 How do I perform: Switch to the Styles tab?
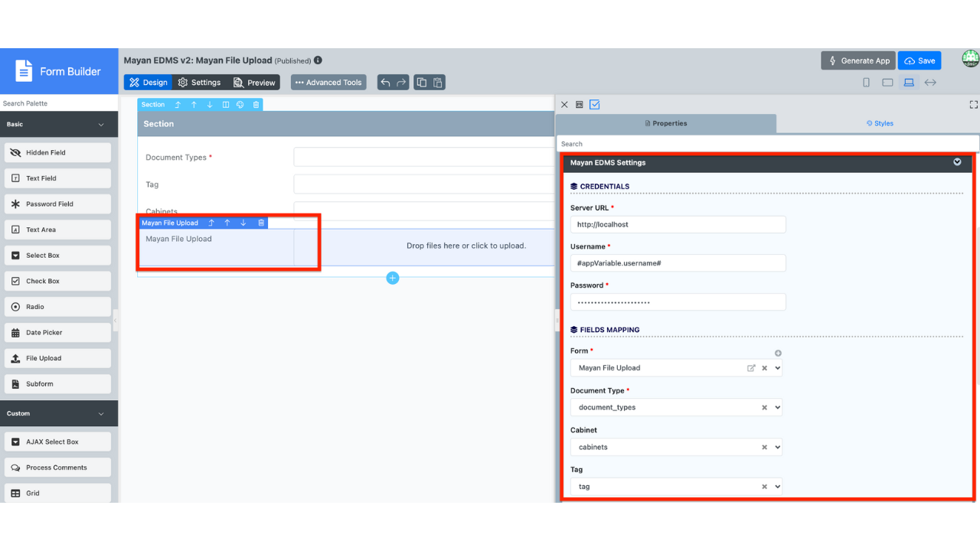point(879,123)
